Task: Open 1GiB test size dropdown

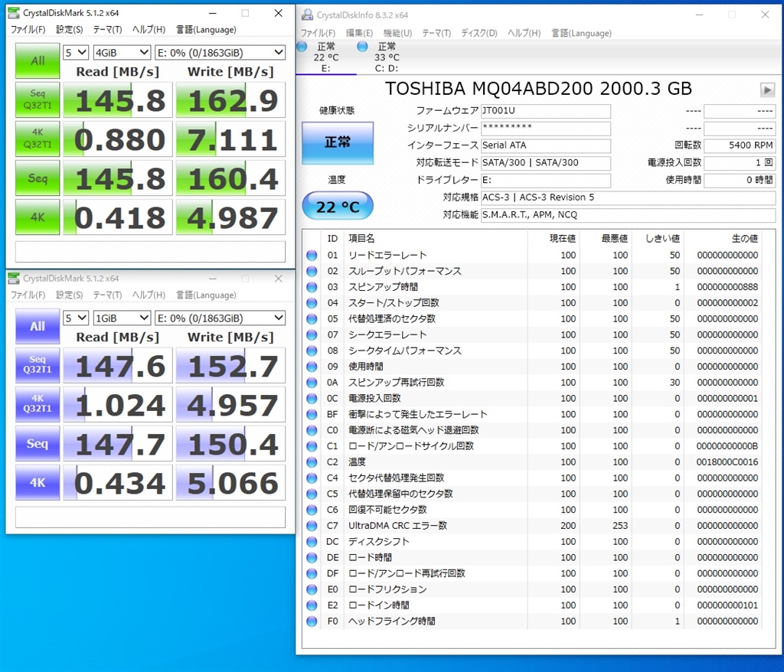Action: [122, 318]
